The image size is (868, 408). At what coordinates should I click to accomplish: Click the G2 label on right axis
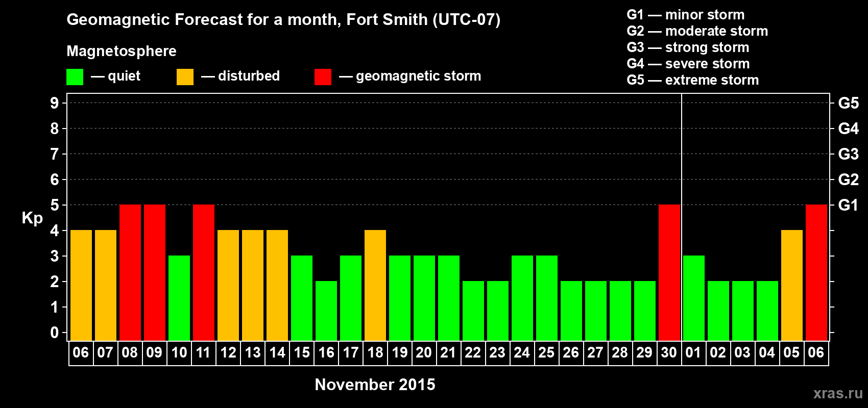click(849, 180)
